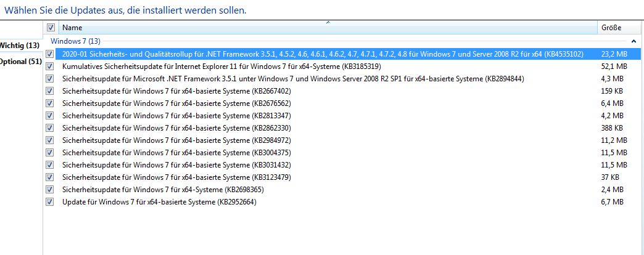The width and height of the screenshot is (644, 255).
Task: Uncheck the KB4535102 .NET rollup update
Action: (x=50, y=54)
